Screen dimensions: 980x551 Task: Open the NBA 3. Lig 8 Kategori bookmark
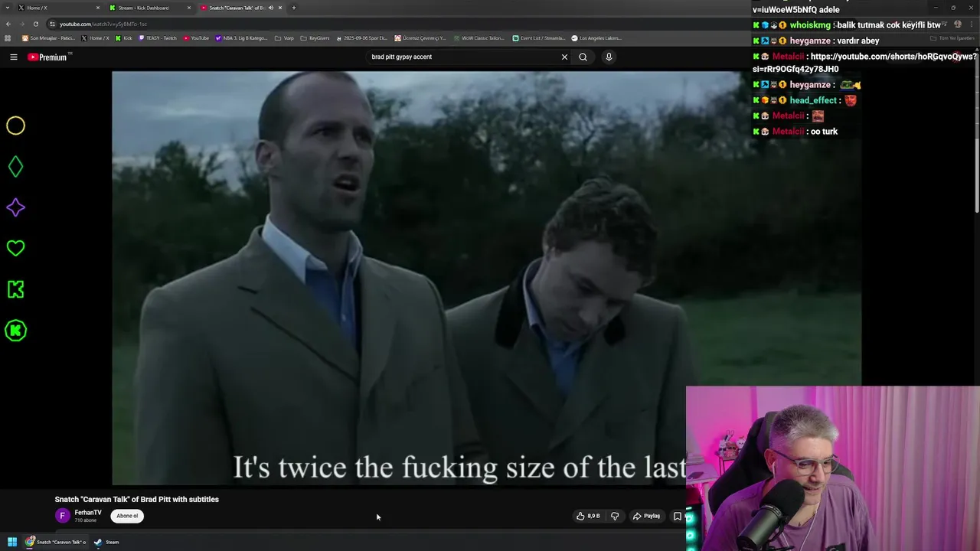pyautogui.click(x=242, y=37)
